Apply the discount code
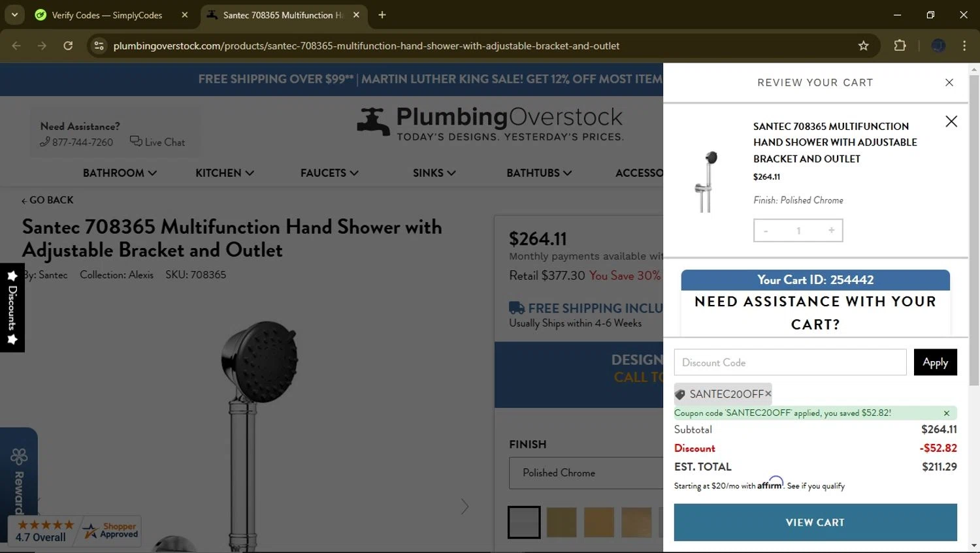 (935, 362)
